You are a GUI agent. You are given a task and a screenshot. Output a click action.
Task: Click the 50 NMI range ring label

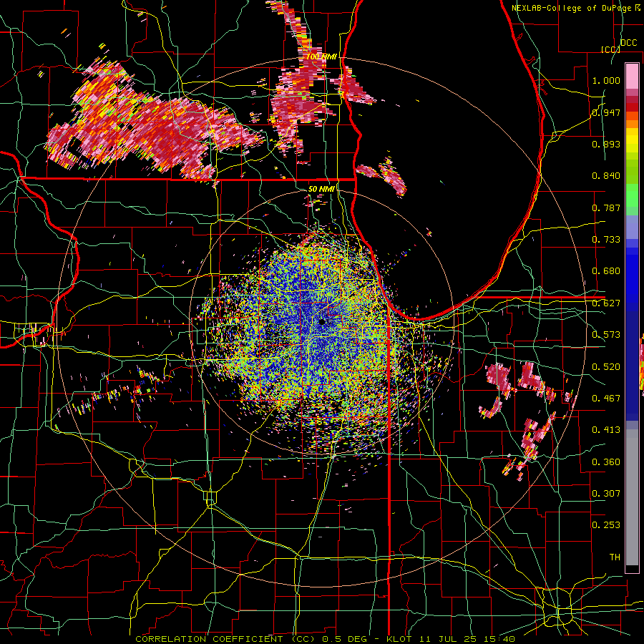[x=321, y=189]
